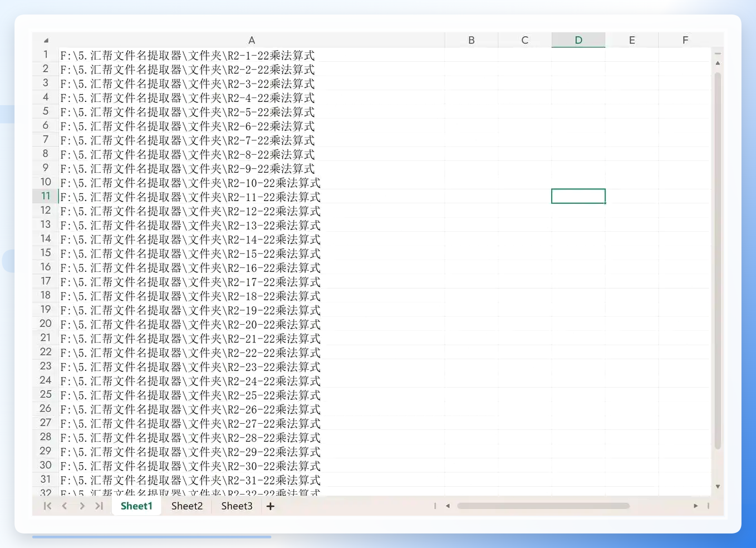Jump to the first sheet arrow
Viewport: 756px width, 548px height.
click(x=47, y=506)
